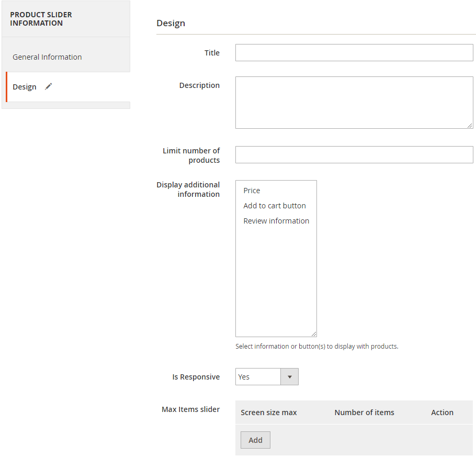This screenshot has height=457, width=476.
Task: Click the Number of items column header
Action: click(364, 413)
